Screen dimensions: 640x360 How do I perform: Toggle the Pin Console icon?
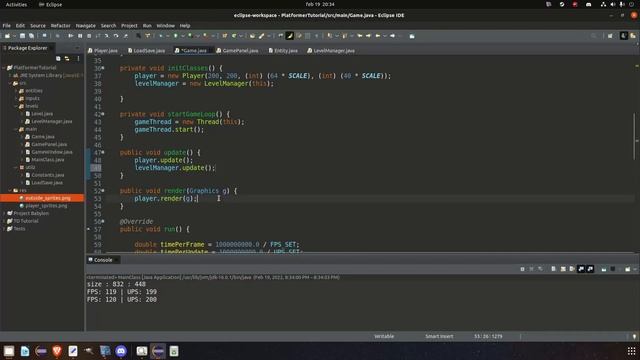click(604, 269)
